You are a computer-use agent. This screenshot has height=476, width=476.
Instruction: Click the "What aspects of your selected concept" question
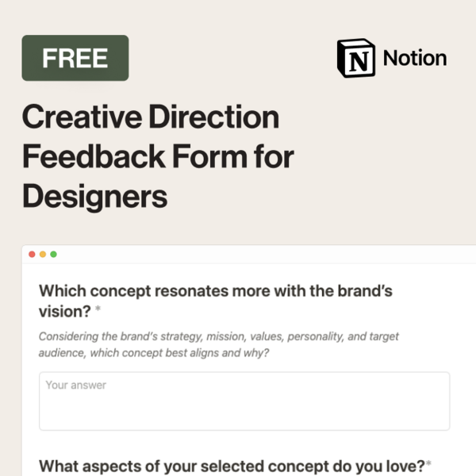(x=232, y=466)
